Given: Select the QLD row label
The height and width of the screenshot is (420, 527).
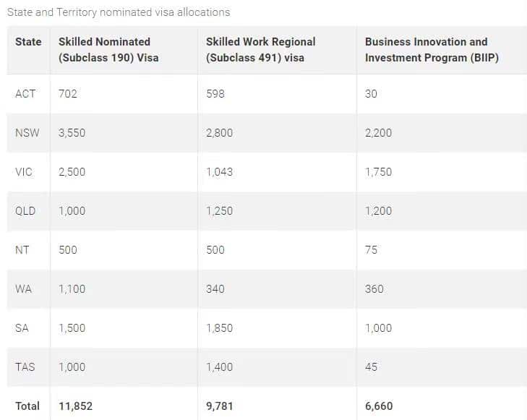Looking at the screenshot, I should pos(25,211).
